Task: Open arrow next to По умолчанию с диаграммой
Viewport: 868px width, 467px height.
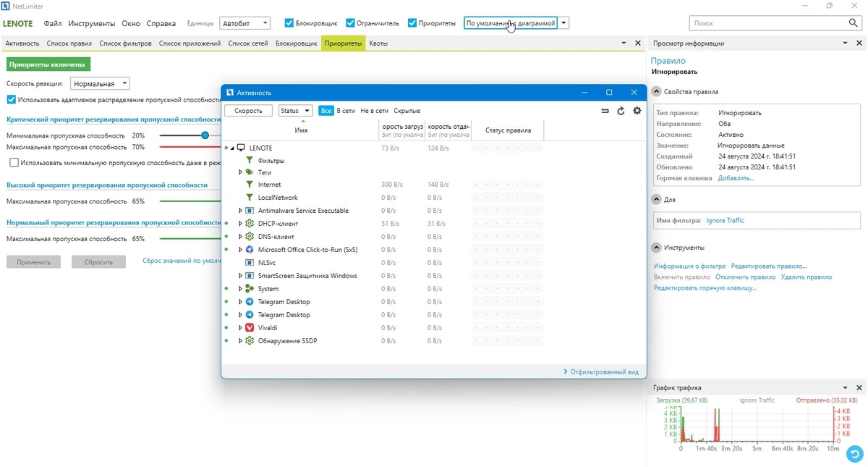Action: (x=564, y=23)
